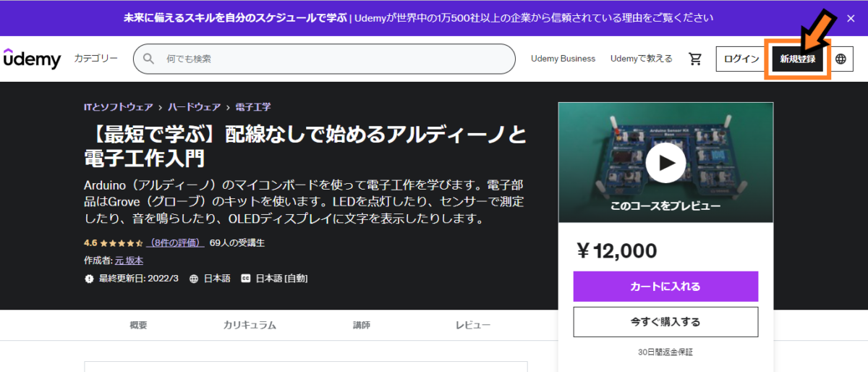Click the 4.6 rating number
Image resolution: width=868 pixels, height=372 pixels.
tap(90, 243)
